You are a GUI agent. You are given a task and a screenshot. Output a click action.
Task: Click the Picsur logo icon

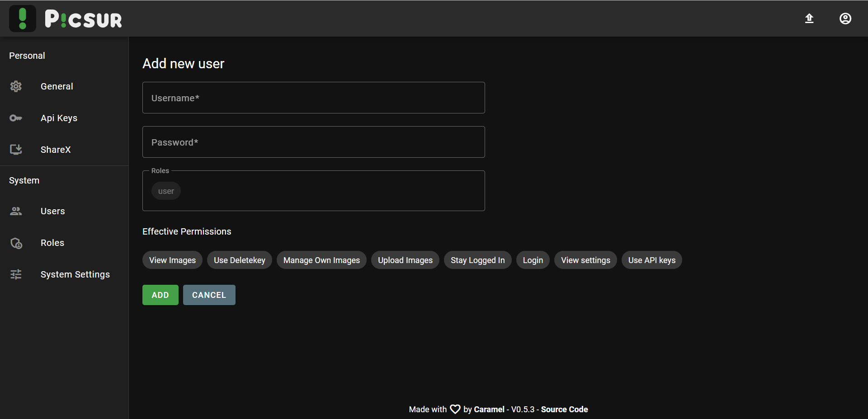click(23, 19)
